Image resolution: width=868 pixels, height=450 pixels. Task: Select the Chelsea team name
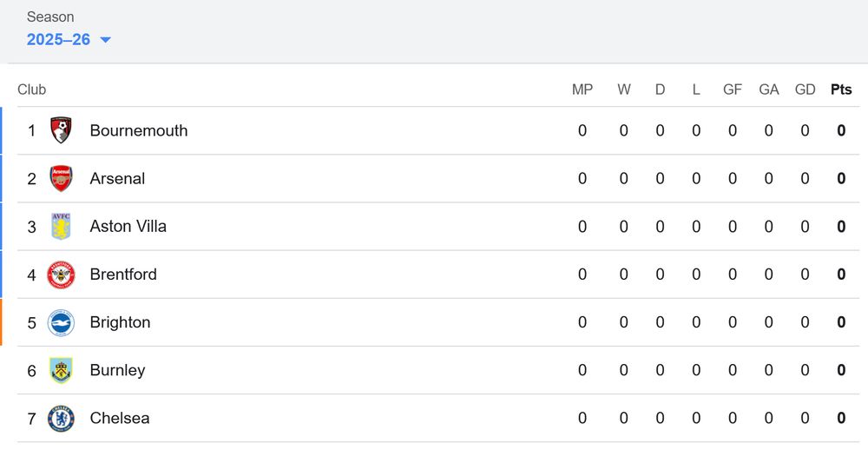click(120, 418)
